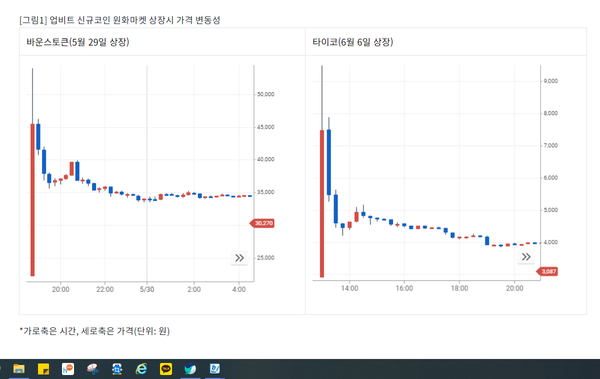
Task: Click the double-arrow button on 바운스토큰 chart
Action: click(240, 258)
